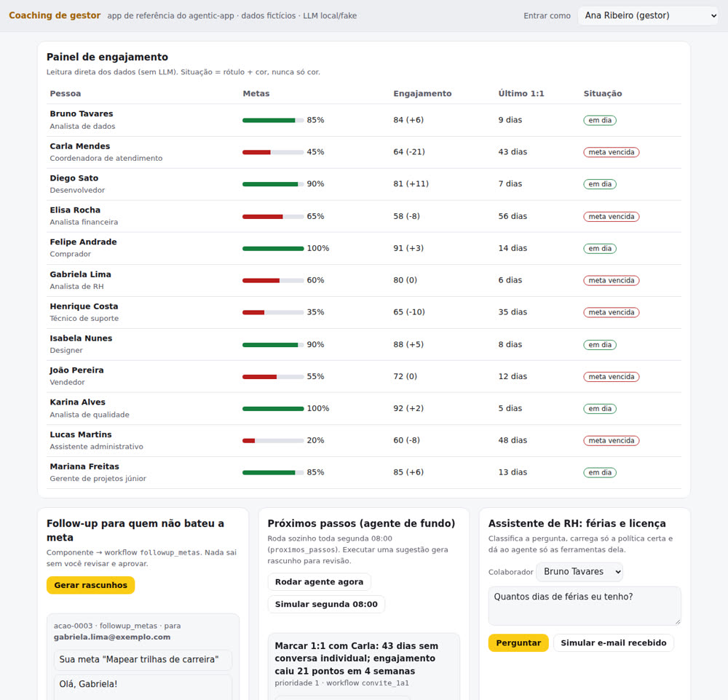The height and width of the screenshot is (700, 728).
Task: Click the 'meta vencida' badge for Elisa Rocha
Action: [x=611, y=216]
